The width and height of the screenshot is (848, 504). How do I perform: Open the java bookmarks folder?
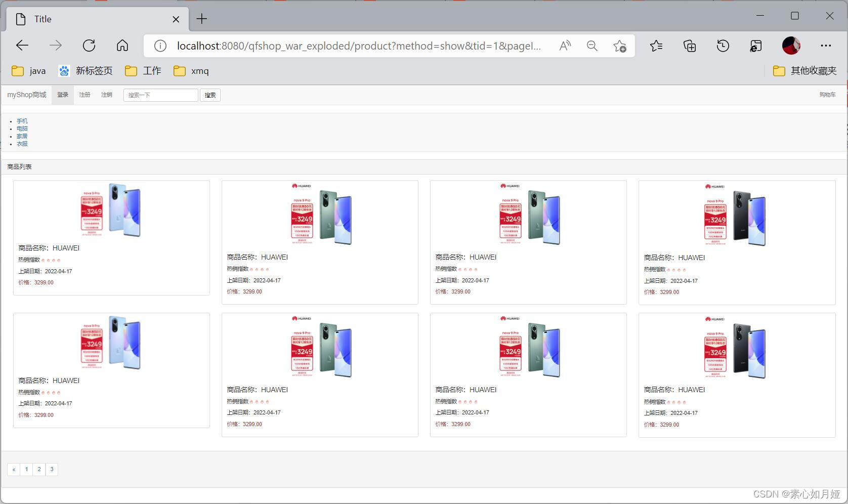pyautogui.click(x=29, y=71)
